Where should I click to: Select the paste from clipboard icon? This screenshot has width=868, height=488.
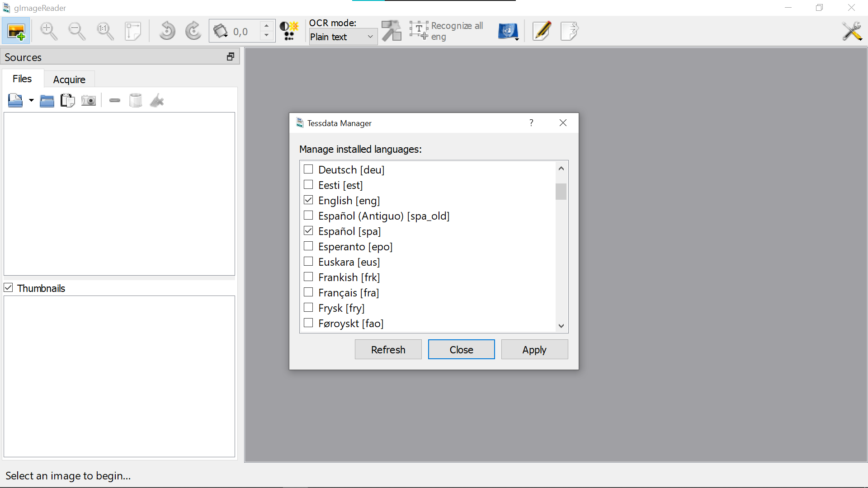tap(67, 100)
